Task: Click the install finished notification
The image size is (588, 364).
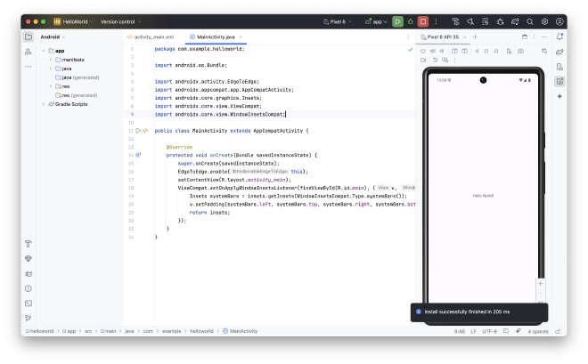Action: click(x=479, y=311)
